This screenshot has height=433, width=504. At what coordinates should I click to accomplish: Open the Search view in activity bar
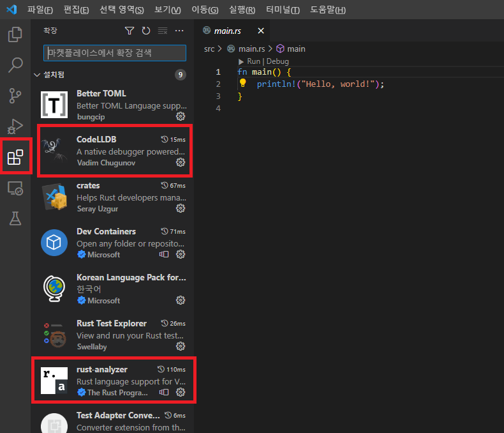coord(15,65)
